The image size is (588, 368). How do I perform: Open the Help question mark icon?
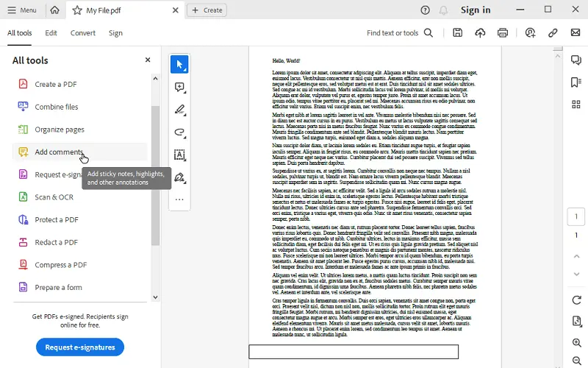pos(425,10)
